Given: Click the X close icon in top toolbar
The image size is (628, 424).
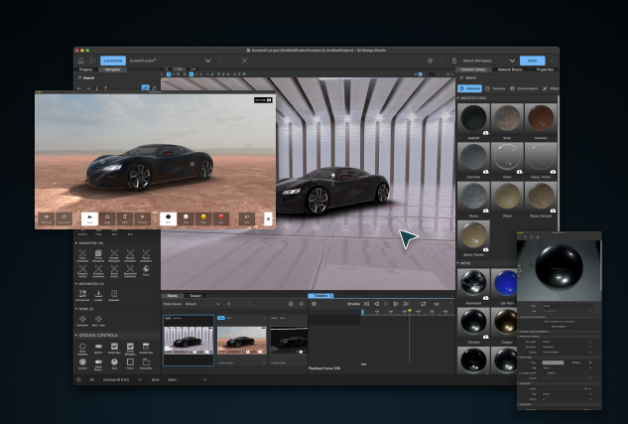Looking at the screenshot, I should tap(244, 60).
